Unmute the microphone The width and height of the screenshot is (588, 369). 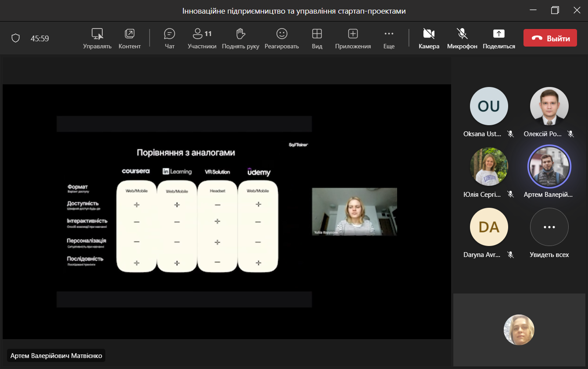pos(462,38)
